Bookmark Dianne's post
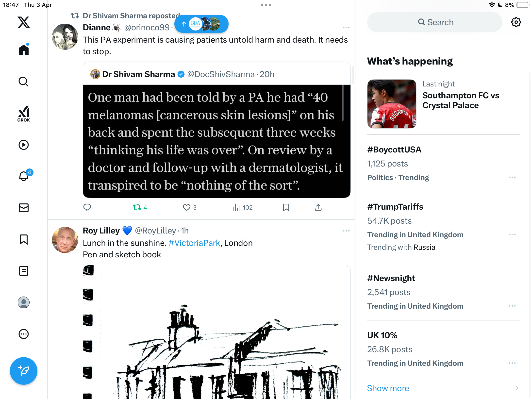Screen dimensions: 532x399 pos(286,208)
